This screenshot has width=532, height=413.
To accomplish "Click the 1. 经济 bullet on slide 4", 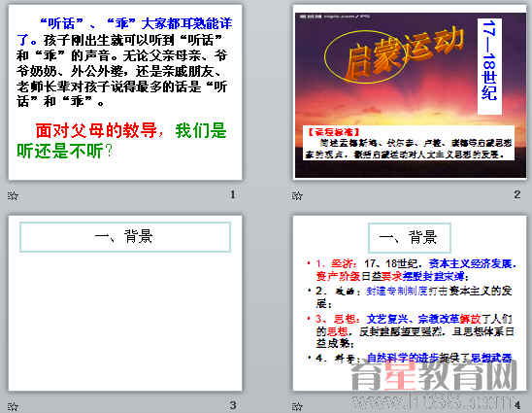I will tap(412, 270).
